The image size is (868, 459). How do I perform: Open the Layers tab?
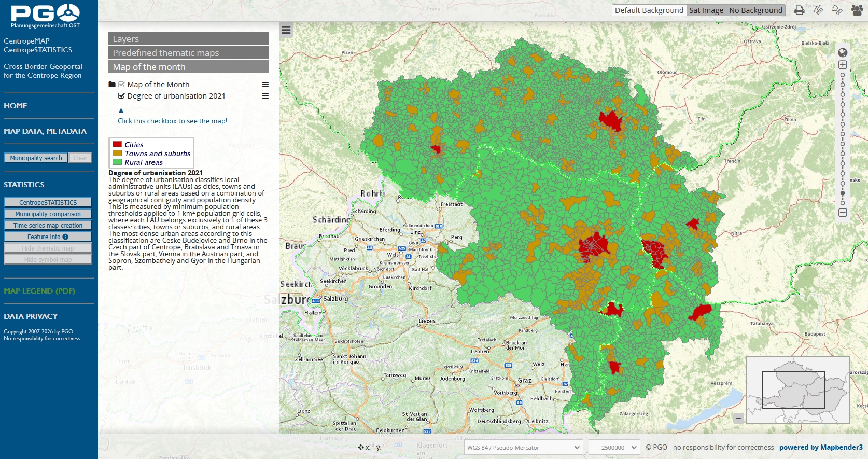pyautogui.click(x=188, y=39)
